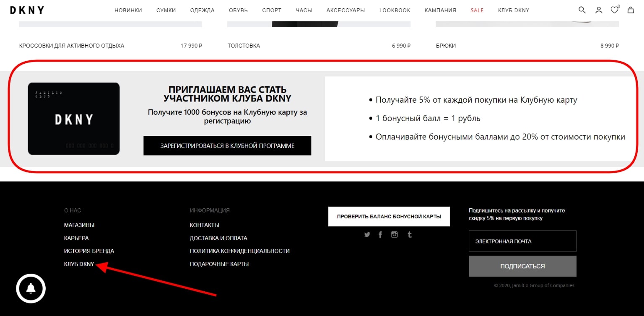Click the 'Подпишитесь на рассылку' newsletter text

pos(517,215)
